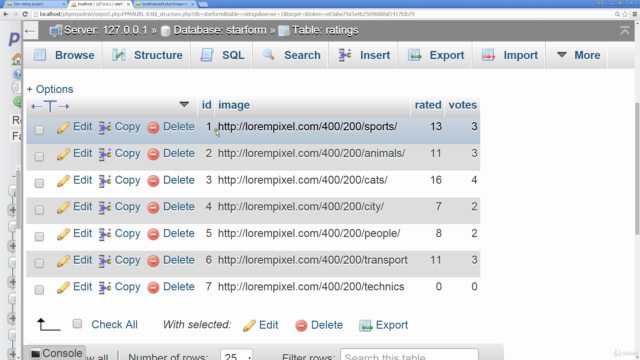
Task: Click red Delete icon for people row
Action: pyautogui.click(x=153, y=234)
